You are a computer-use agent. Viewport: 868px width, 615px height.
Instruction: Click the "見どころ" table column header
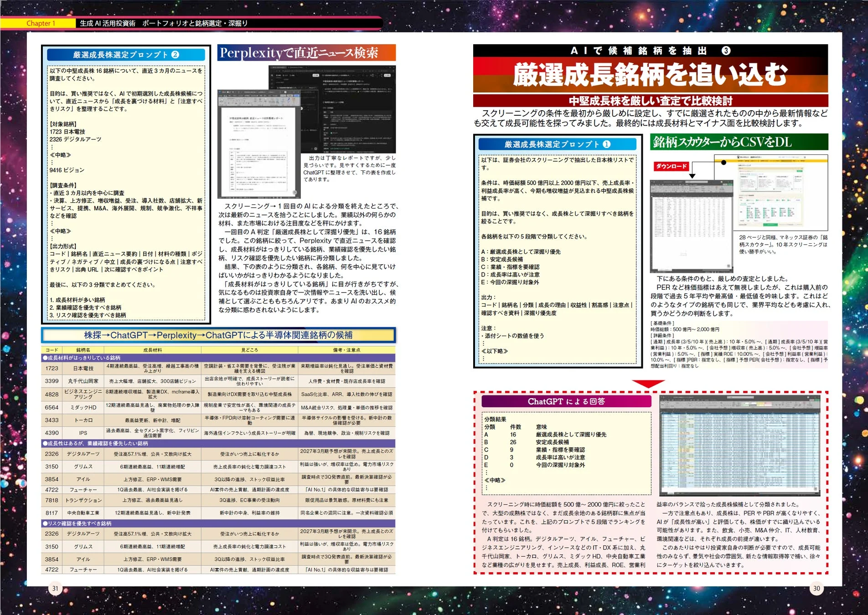pos(249,350)
